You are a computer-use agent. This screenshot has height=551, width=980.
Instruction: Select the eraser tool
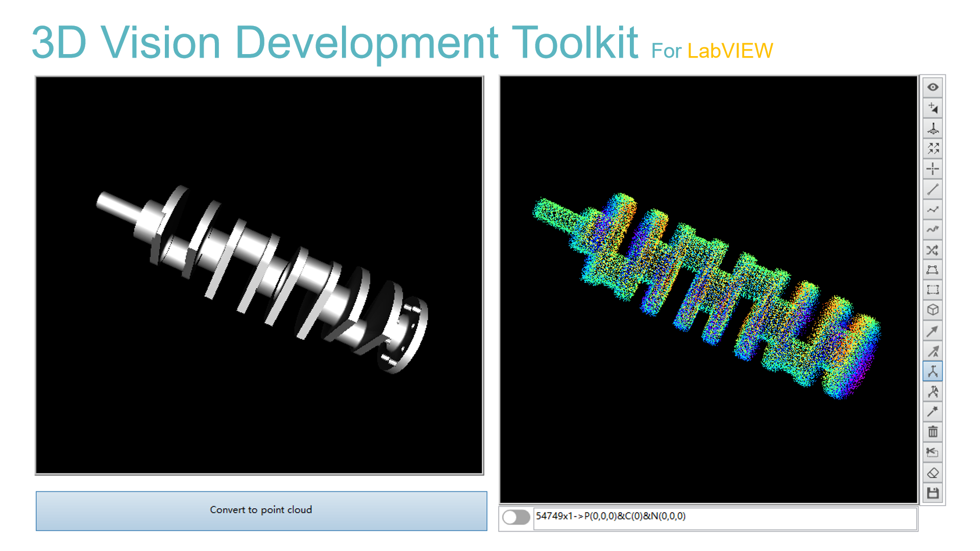pos(933,473)
